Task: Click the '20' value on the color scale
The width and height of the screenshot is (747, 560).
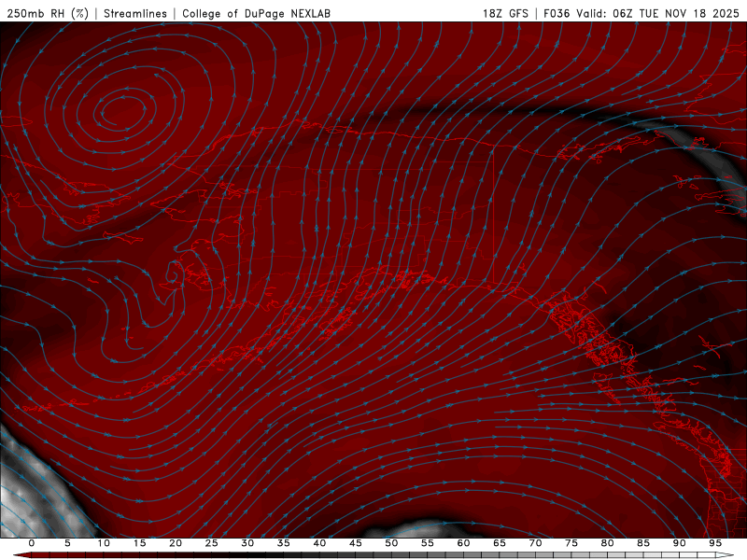Action: (x=176, y=543)
